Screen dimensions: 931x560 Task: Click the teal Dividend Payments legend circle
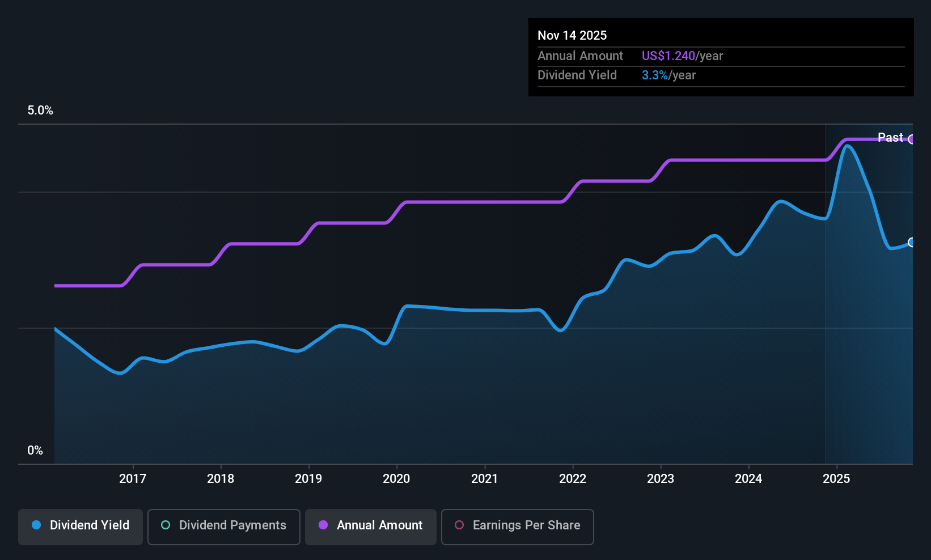pyautogui.click(x=166, y=525)
